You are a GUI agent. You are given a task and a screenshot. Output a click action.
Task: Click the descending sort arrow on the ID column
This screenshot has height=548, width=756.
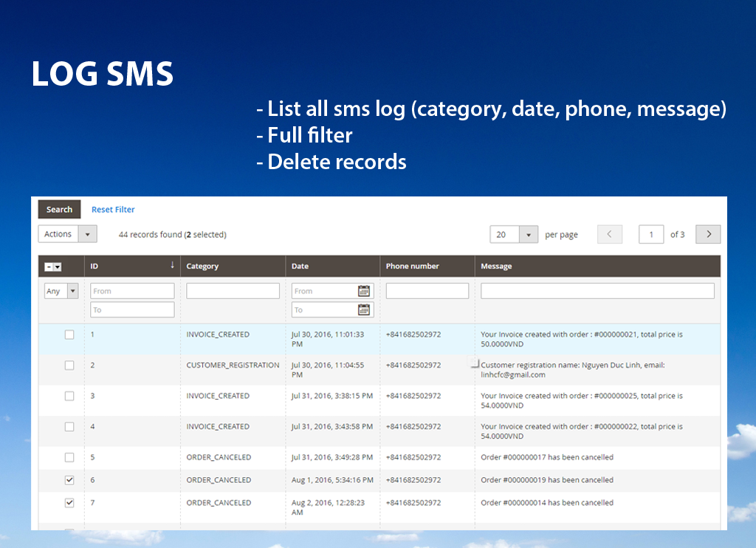point(173,266)
